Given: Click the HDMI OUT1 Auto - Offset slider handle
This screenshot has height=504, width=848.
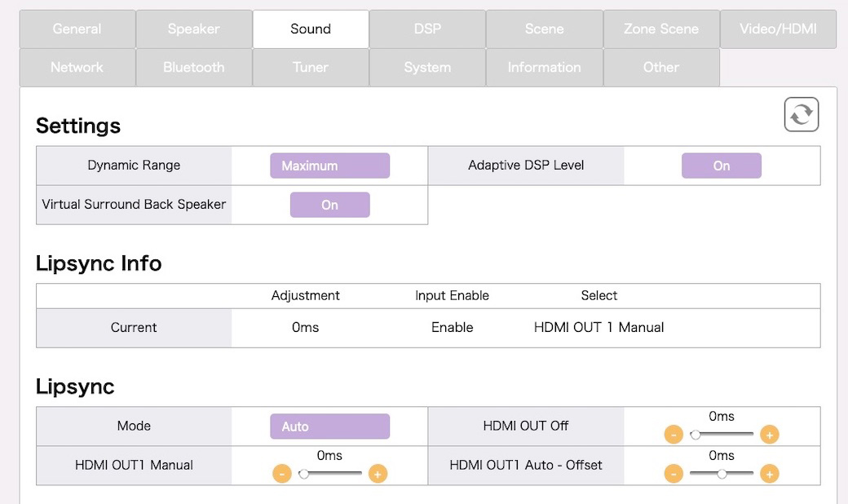Looking at the screenshot, I should click(722, 474).
